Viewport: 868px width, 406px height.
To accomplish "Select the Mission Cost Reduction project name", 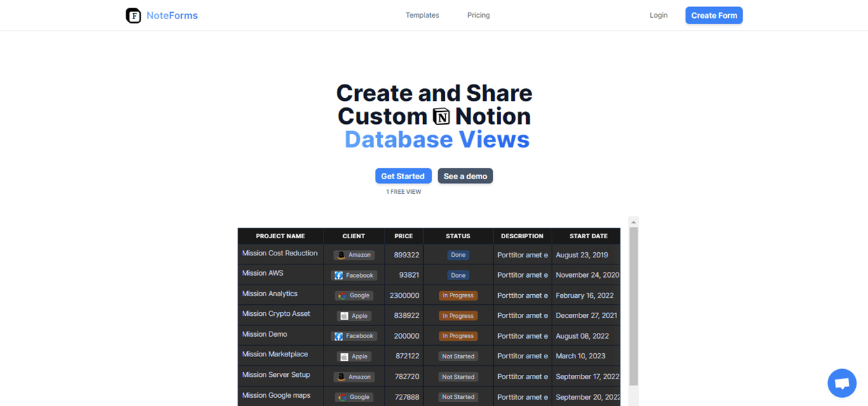I will [280, 253].
